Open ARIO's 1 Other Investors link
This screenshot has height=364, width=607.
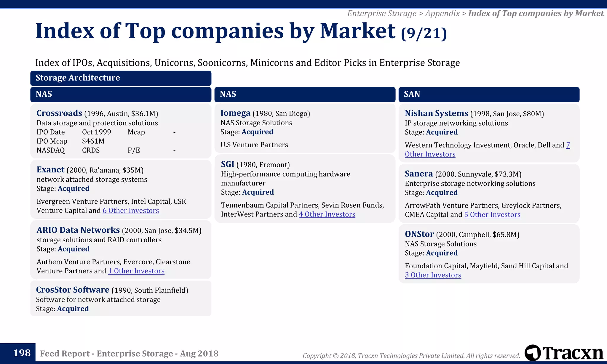point(136,271)
